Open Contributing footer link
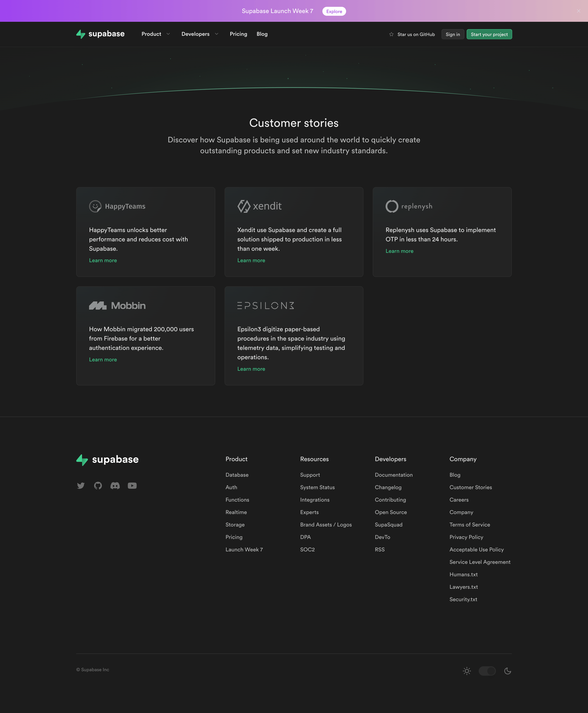588x713 pixels. point(391,500)
